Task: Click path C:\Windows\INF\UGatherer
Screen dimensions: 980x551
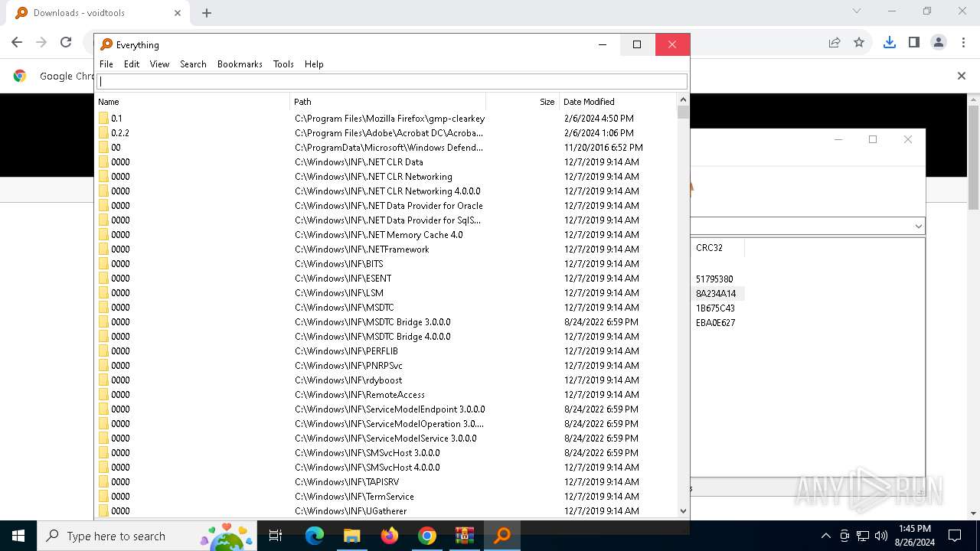Action: pos(351,511)
